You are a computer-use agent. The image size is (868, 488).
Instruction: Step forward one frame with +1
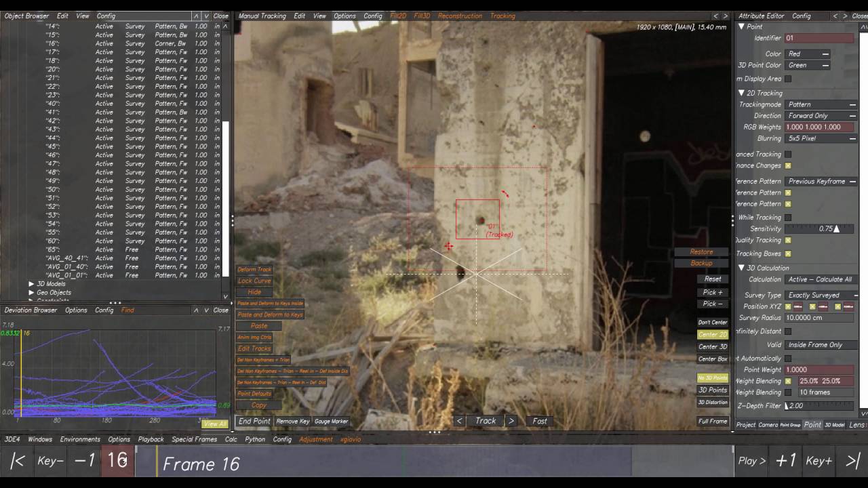[785, 461]
